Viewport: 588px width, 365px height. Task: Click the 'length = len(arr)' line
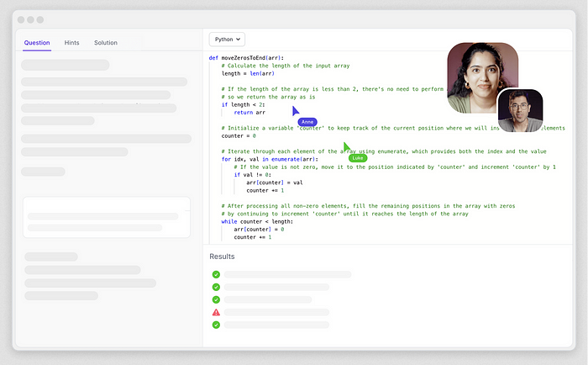pos(248,74)
